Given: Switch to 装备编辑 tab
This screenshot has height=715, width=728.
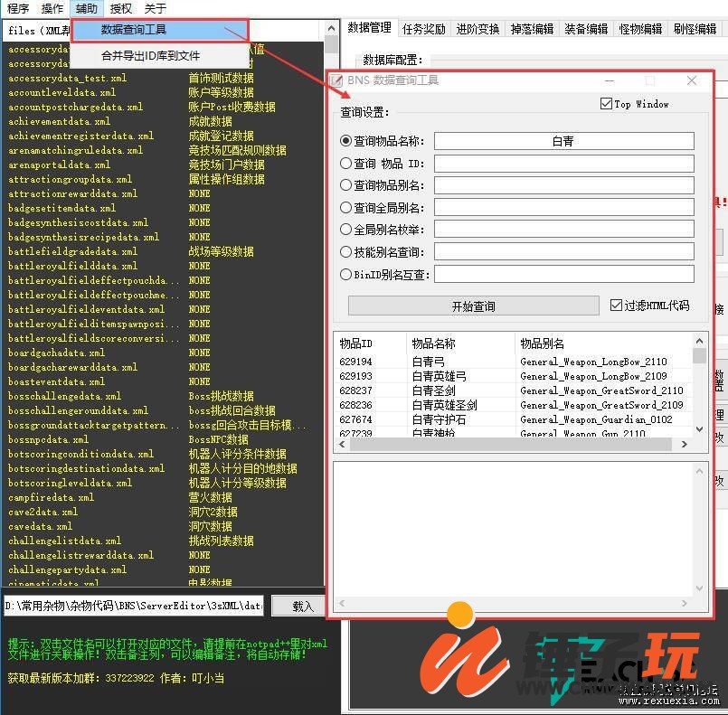Looking at the screenshot, I should pyautogui.click(x=586, y=29).
